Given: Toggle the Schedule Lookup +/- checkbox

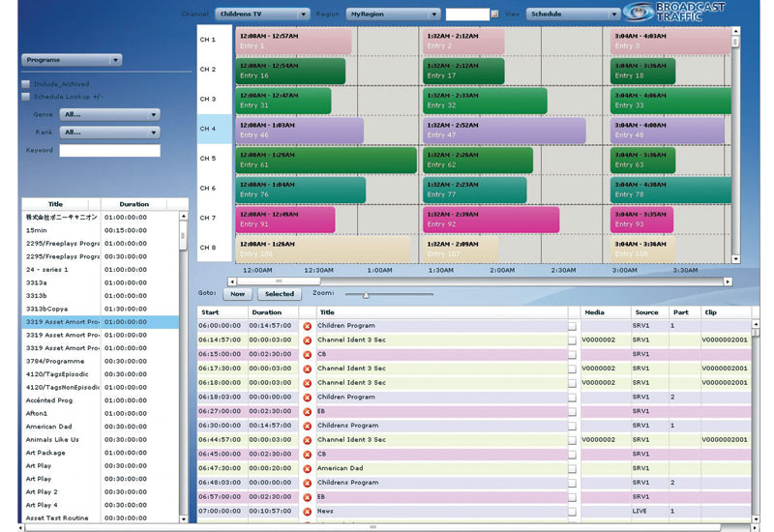Looking at the screenshot, I should click(26, 97).
